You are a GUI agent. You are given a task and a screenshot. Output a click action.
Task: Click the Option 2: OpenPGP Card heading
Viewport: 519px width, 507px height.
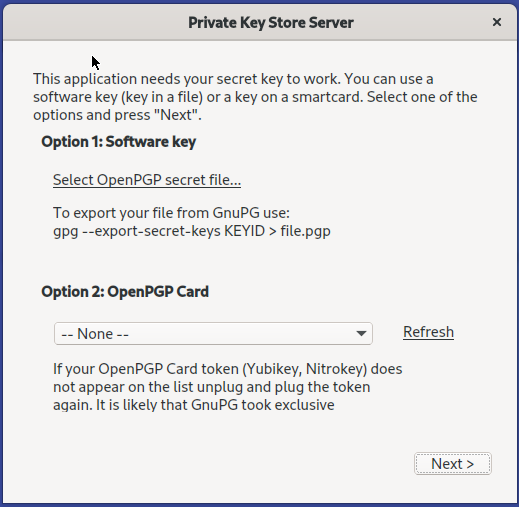click(x=125, y=292)
